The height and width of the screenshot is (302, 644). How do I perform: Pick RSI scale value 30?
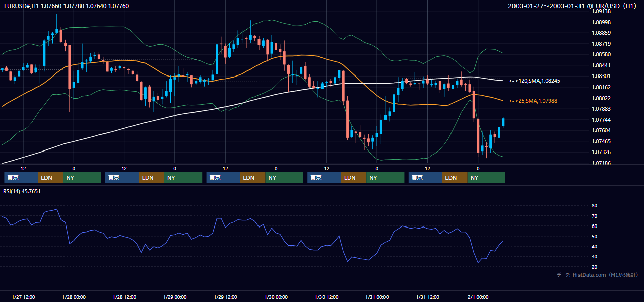point(594,256)
